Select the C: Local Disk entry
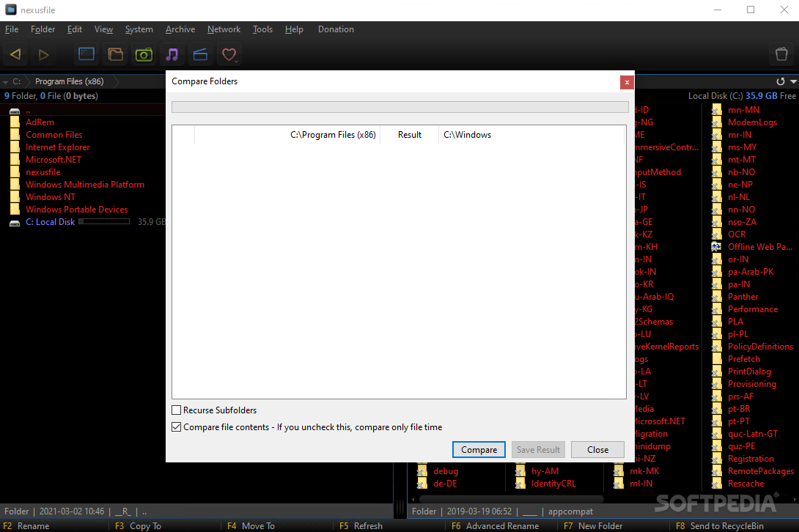 [x=50, y=221]
